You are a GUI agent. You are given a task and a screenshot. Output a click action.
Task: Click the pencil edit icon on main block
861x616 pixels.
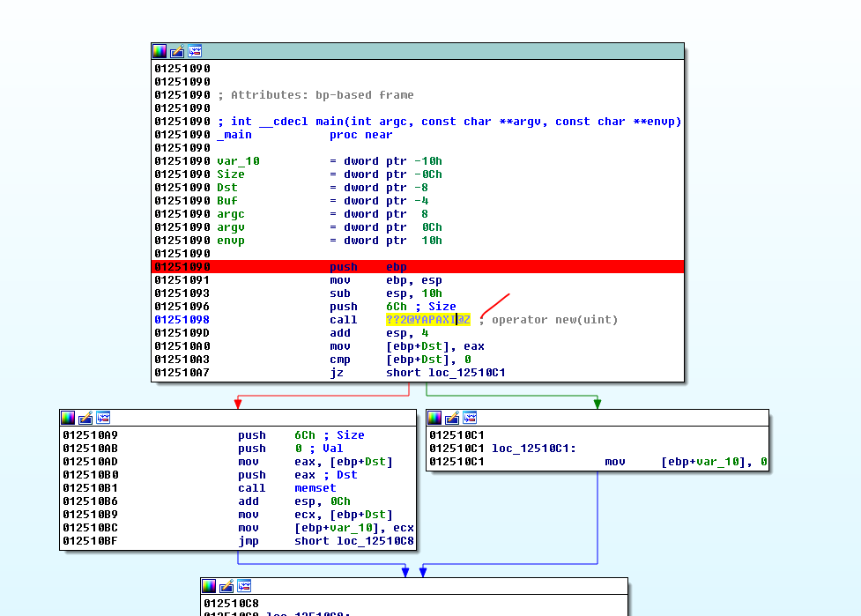coord(177,51)
